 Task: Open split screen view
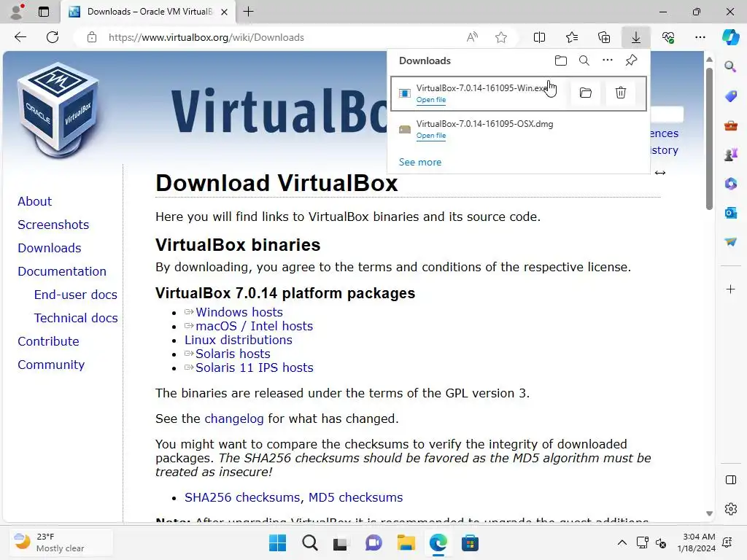point(539,37)
